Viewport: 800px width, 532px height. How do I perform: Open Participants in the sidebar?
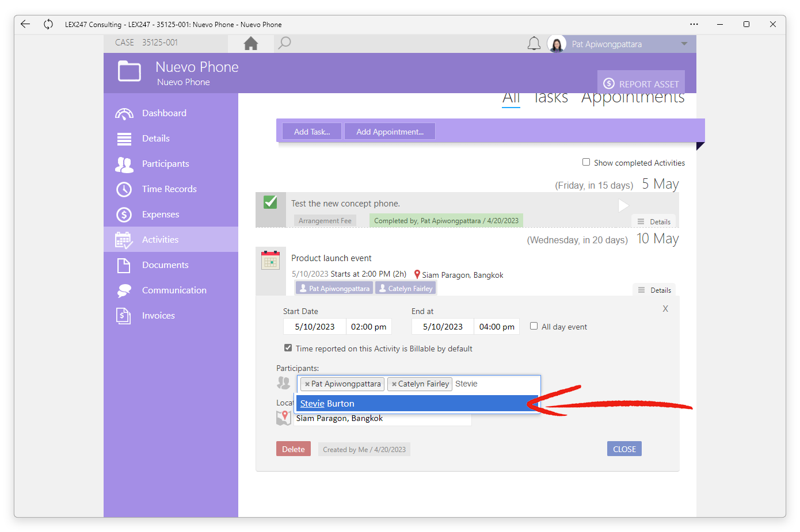tap(171, 164)
